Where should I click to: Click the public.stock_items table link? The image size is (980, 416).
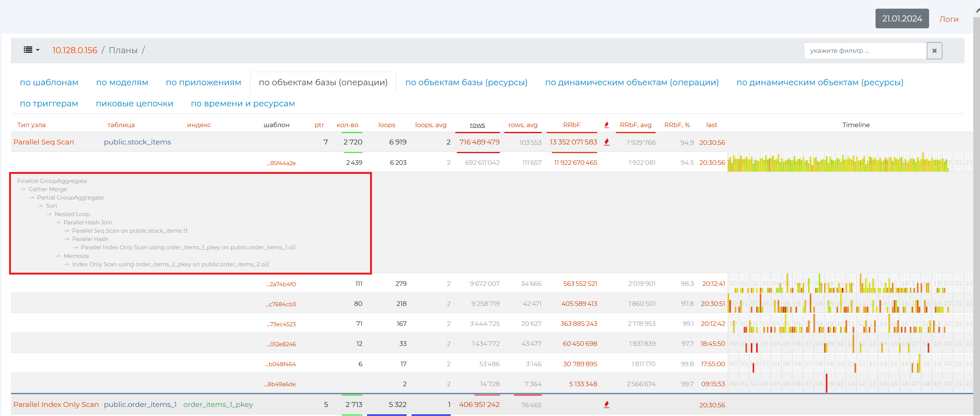(x=137, y=142)
